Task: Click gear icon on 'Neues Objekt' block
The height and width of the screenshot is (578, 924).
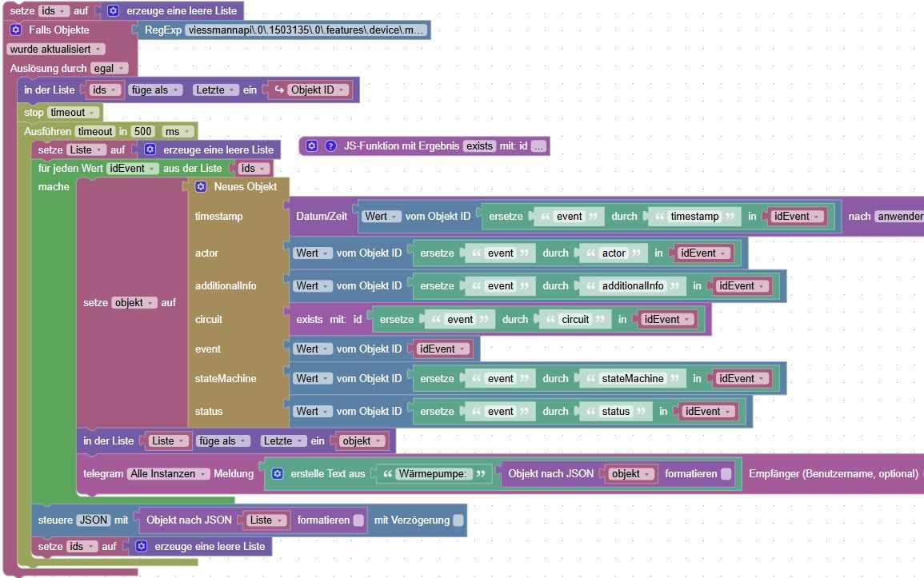Action: (201, 186)
